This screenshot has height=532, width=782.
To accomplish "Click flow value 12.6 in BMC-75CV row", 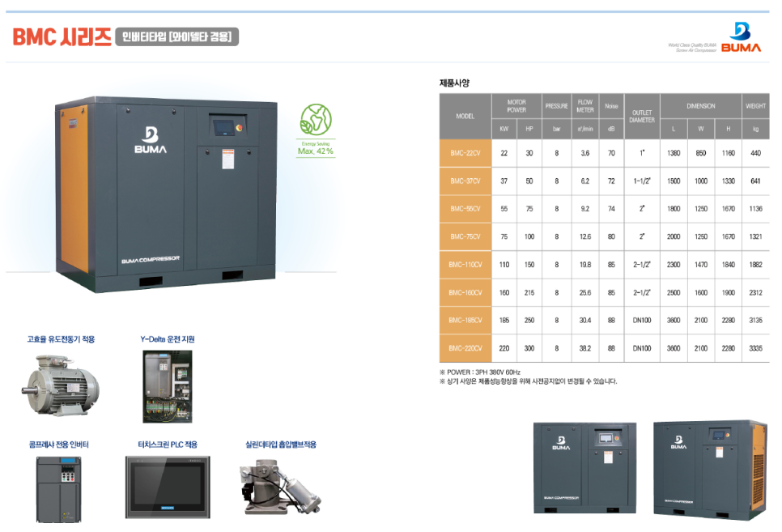I will click(x=585, y=237).
